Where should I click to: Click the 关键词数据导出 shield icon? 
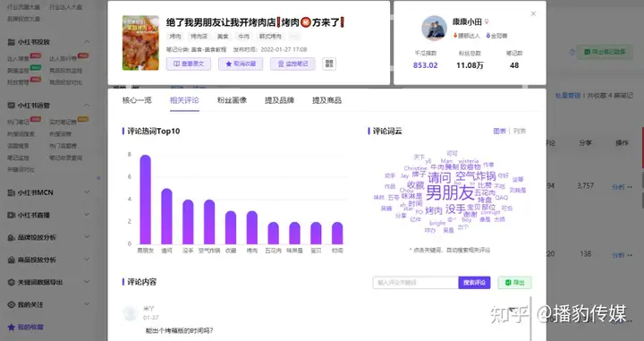(x=11, y=282)
